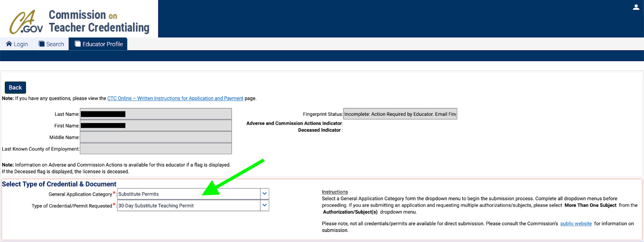The image size is (644, 242).
Task: Expand General Application Category dropdown arrow
Action: pyautogui.click(x=264, y=194)
